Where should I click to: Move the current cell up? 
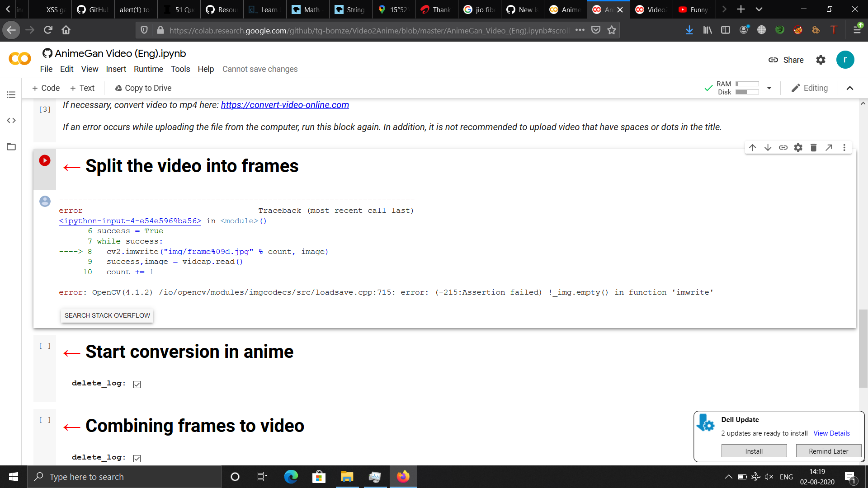point(752,147)
